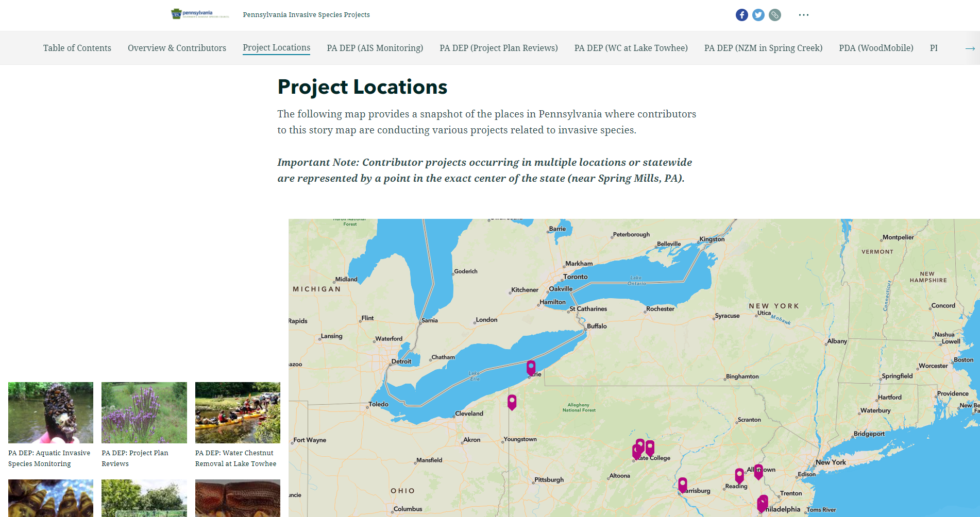
Task: Click the kayakers photo thumbnail
Action: click(238, 412)
